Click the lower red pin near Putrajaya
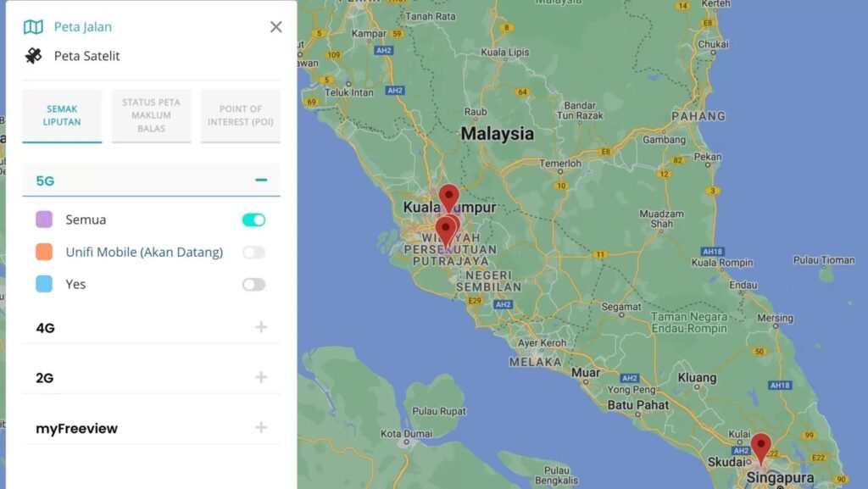The height and width of the screenshot is (489, 868). click(446, 231)
